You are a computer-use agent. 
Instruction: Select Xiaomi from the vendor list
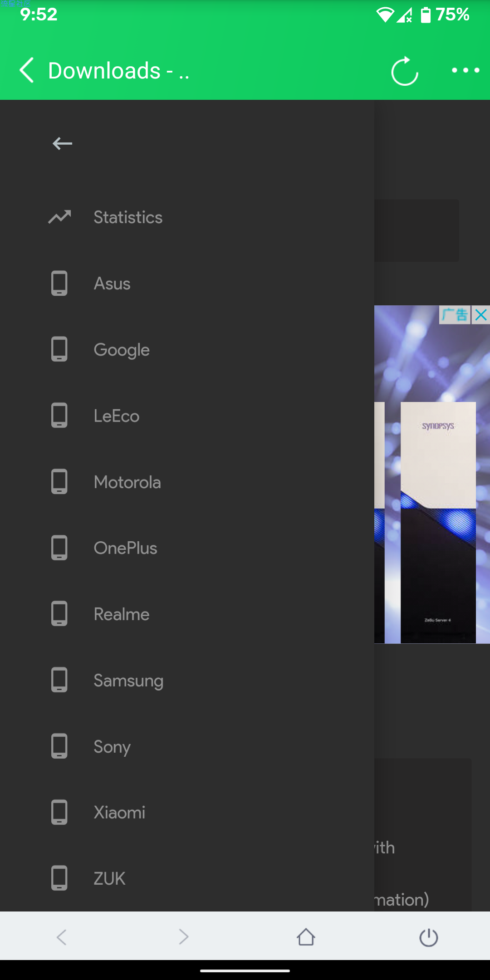187,813
